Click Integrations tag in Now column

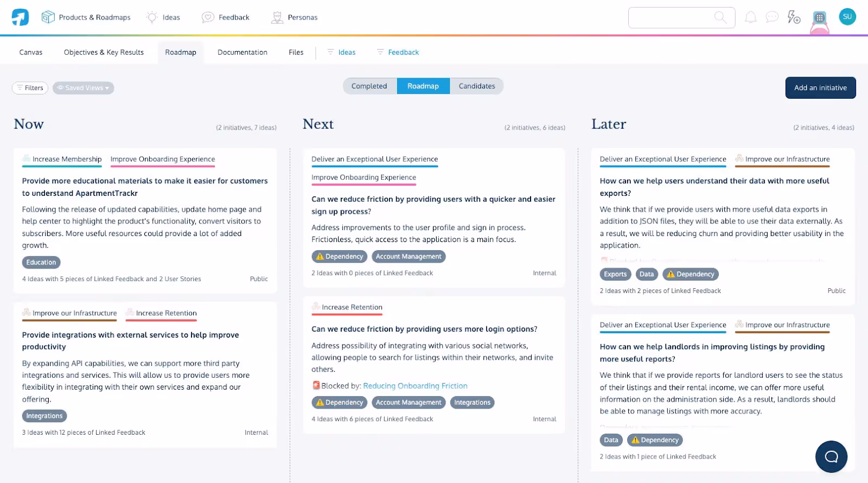(44, 416)
